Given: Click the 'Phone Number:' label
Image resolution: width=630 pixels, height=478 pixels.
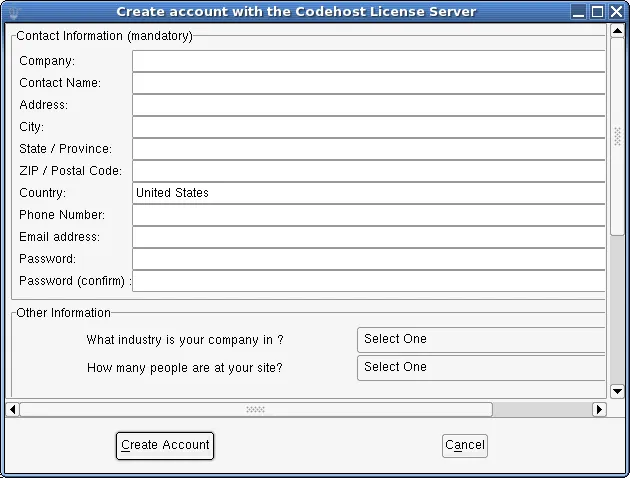Looking at the screenshot, I should [62, 215].
